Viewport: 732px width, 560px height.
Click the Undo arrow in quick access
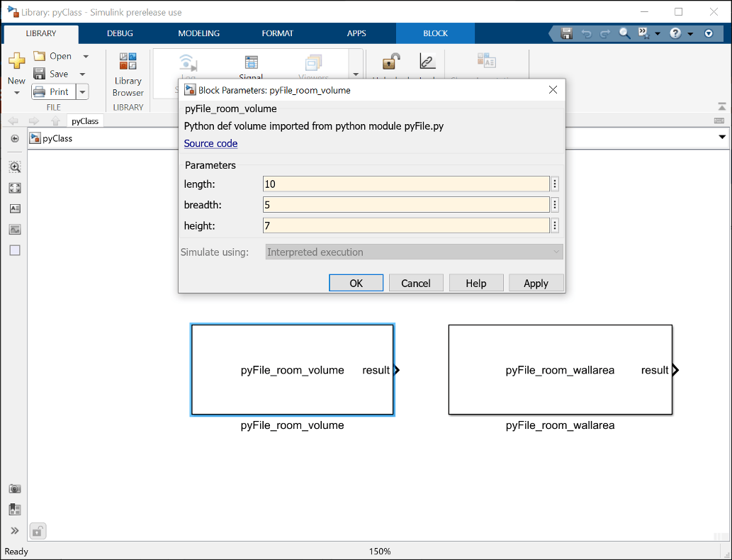[586, 33]
